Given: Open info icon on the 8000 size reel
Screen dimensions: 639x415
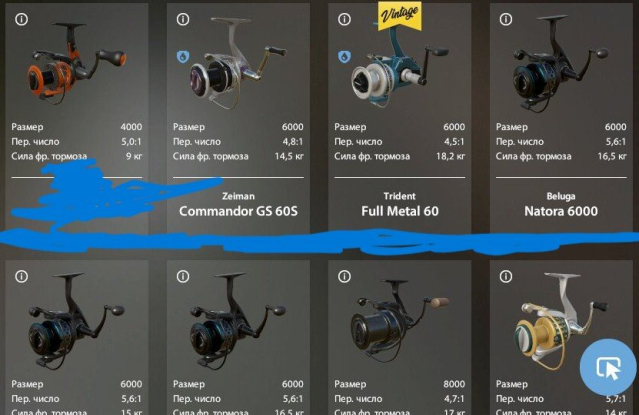Looking at the screenshot, I should (x=344, y=276).
